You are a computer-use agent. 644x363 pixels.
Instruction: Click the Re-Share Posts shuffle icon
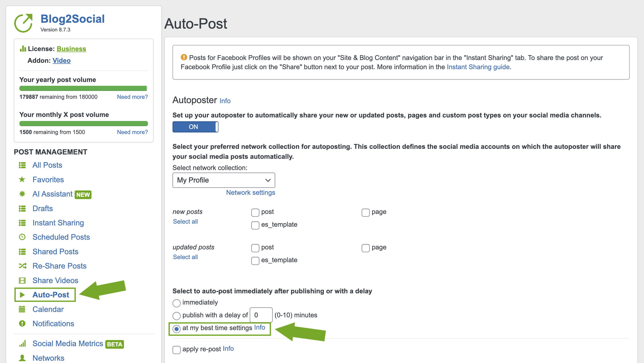click(22, 266)
